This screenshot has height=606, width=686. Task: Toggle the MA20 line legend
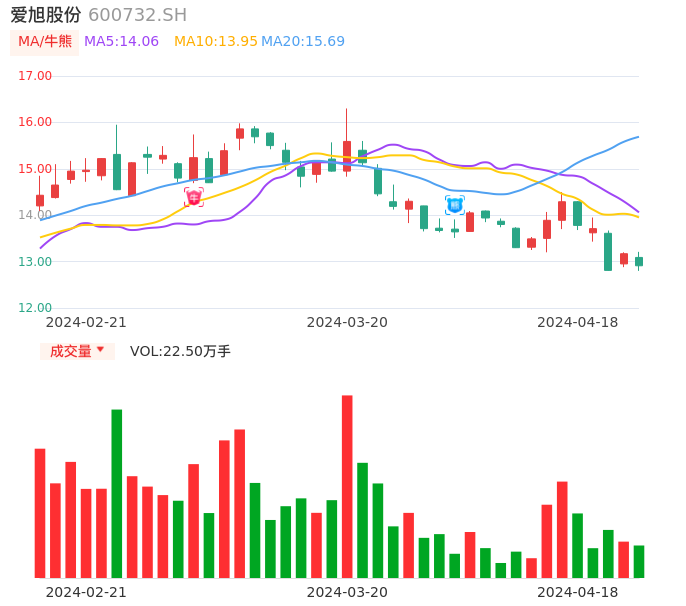pyautogui.click(x=303, y=41)
